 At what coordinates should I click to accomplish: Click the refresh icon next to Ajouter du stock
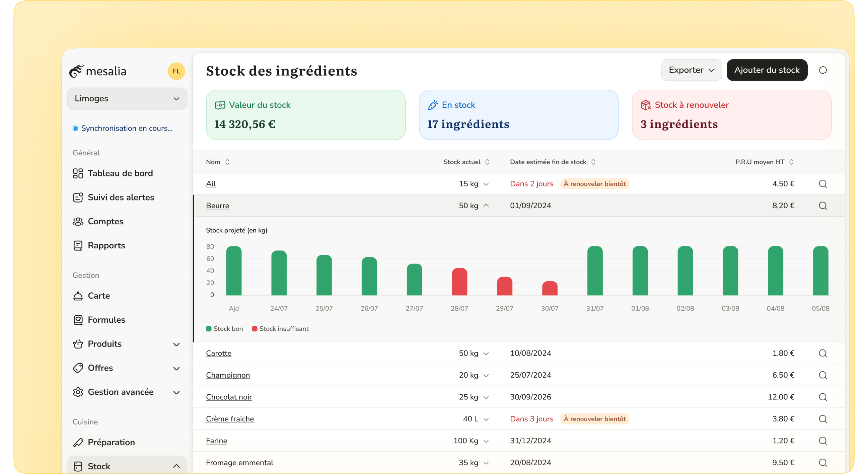click(x=822, y=70)
